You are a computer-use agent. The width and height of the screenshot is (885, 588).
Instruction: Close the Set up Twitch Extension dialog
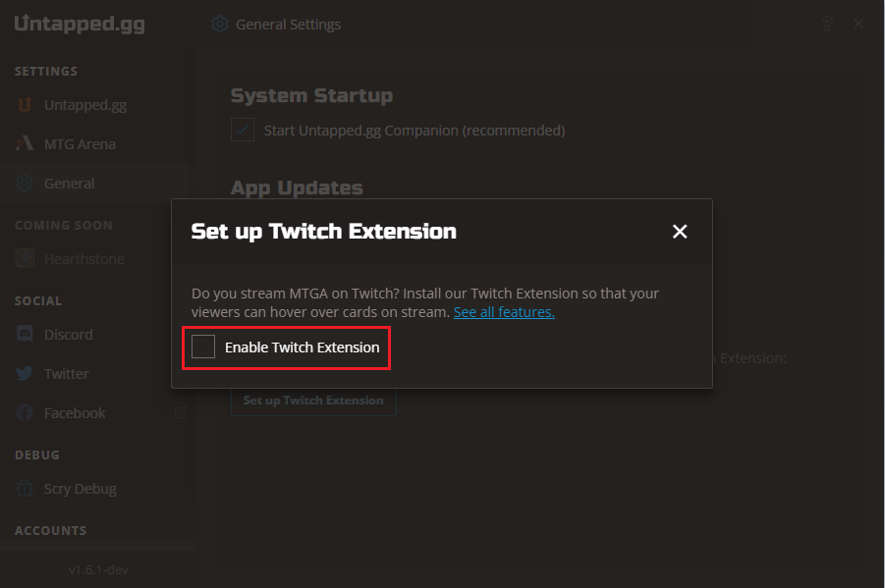(x=680, y=232)
